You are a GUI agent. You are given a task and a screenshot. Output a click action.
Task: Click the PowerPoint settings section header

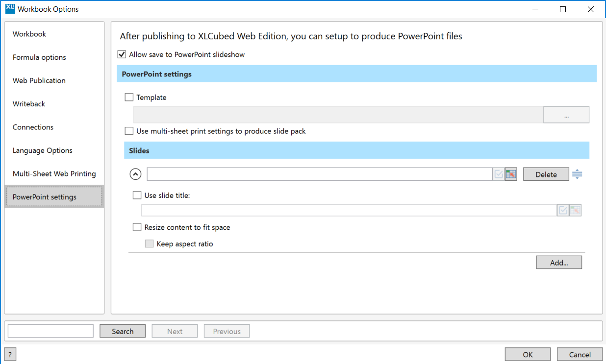click(356, 74)
